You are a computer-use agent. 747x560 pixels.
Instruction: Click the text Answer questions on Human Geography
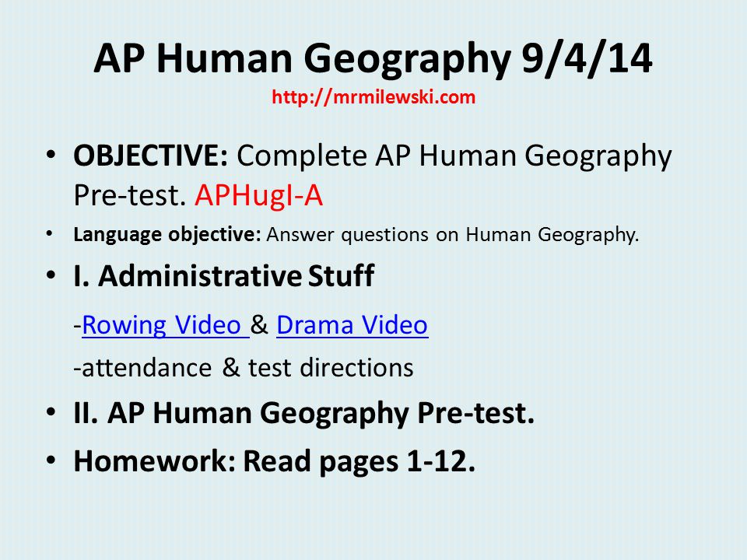click(x=453, y=235)
